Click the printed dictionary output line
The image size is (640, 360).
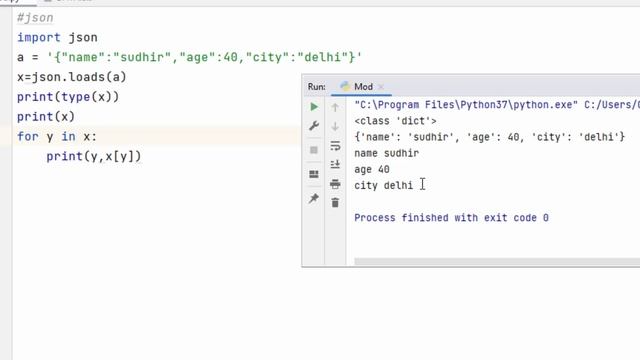pos(489,137)
